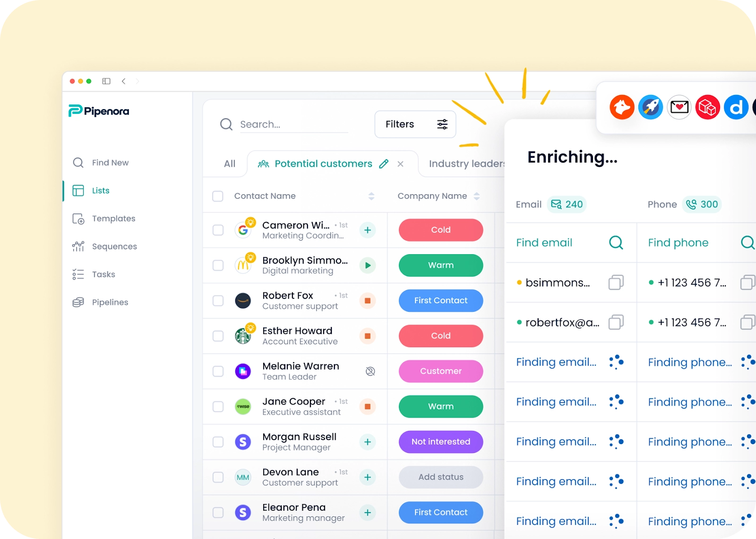Open the Tasks section
756x539 pixels.
tap(94, 274)
